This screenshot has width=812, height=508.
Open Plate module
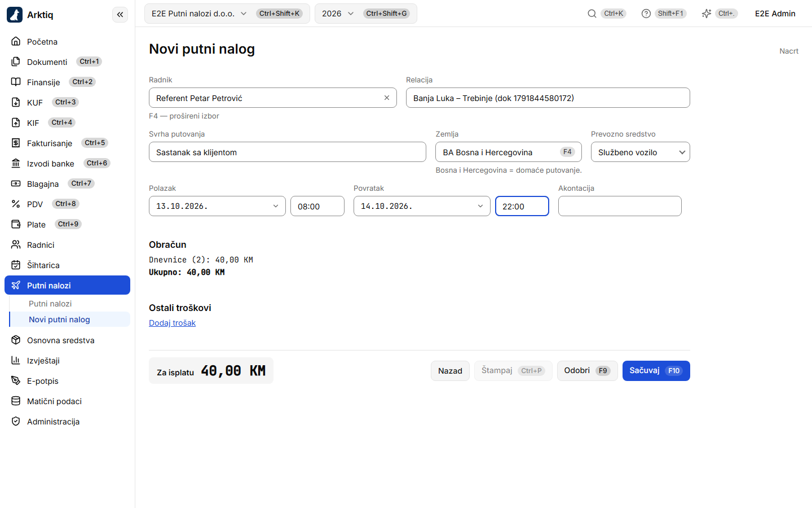click(x=67, y=225)
